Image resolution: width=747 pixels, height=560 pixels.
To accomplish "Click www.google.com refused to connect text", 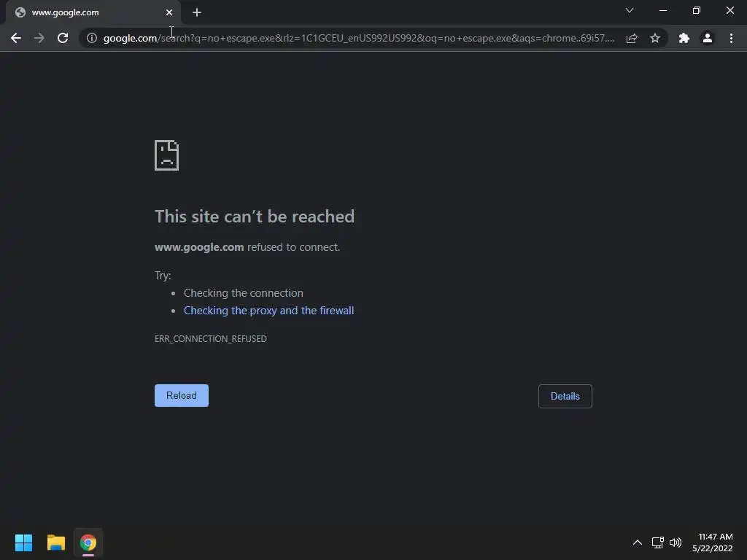I will click(x=247, y=247).
